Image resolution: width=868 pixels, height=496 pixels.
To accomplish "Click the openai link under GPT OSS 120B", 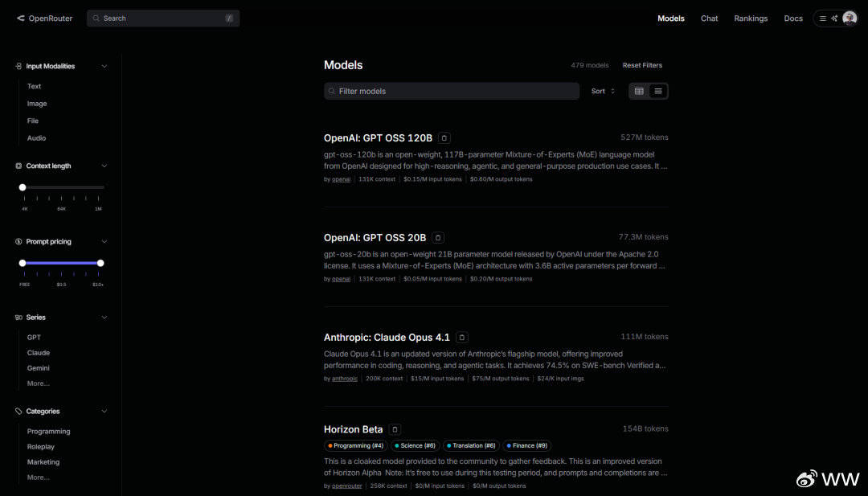I will tap(341, 179).
